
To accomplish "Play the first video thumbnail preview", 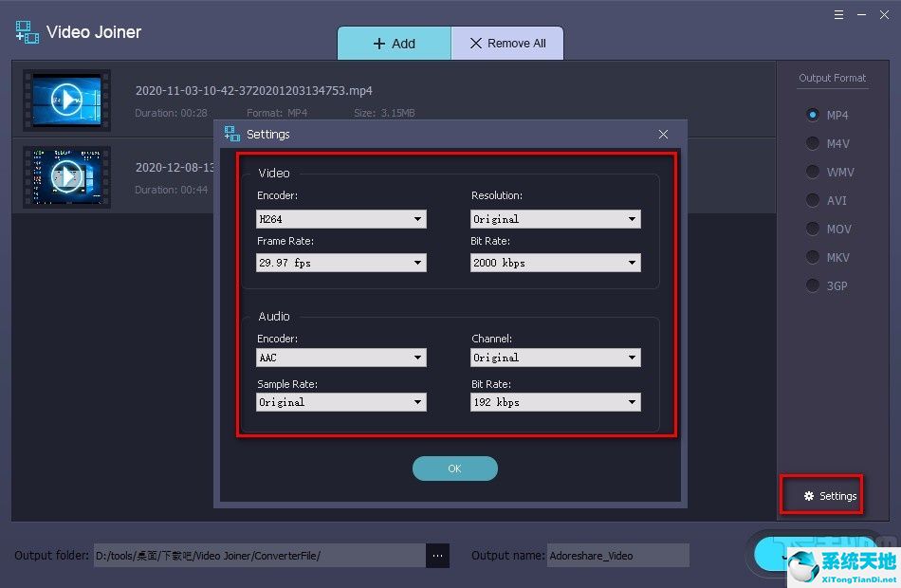I will (x=66, y=99).
